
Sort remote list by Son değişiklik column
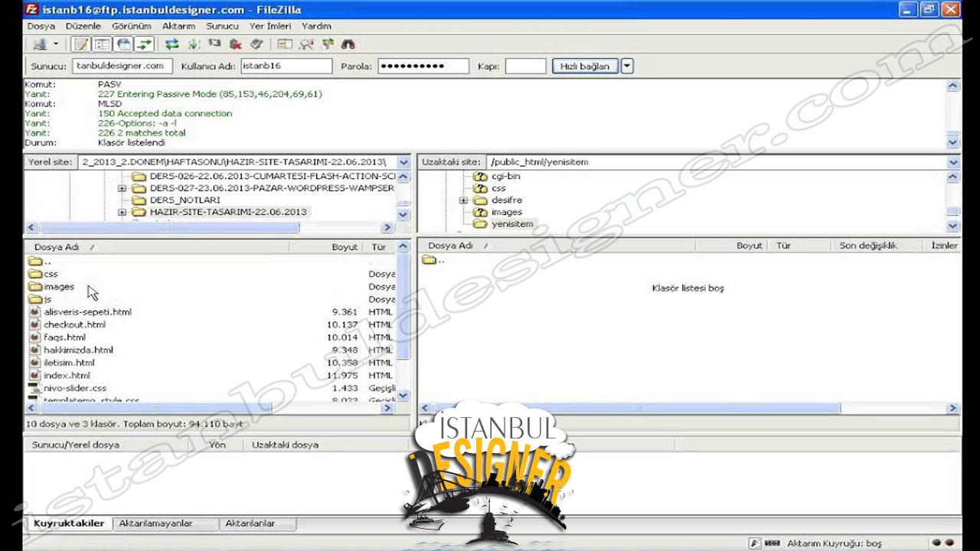point(868,246)
